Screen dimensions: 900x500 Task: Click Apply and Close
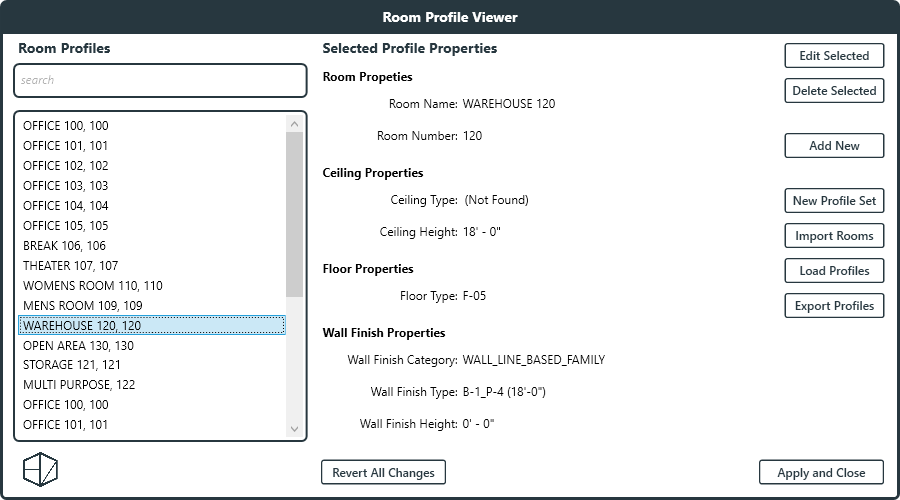click(821, 473)
